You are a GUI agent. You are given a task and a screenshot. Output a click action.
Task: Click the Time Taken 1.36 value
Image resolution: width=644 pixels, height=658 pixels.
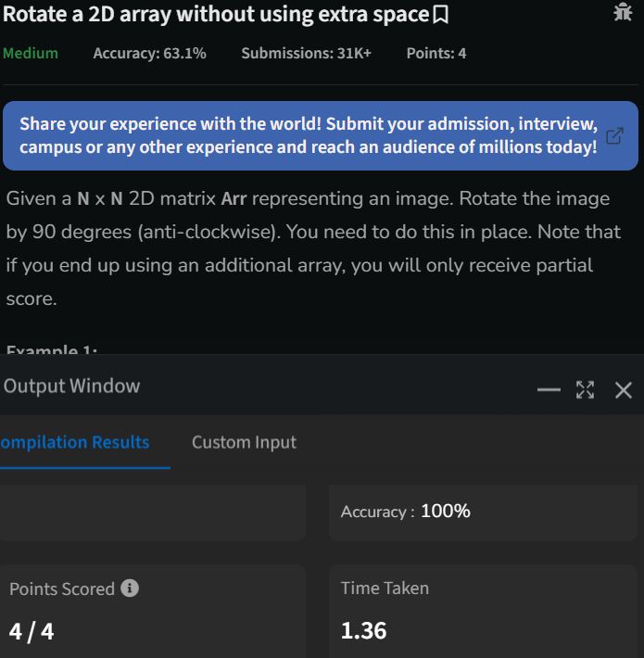[x=363, y=630]
